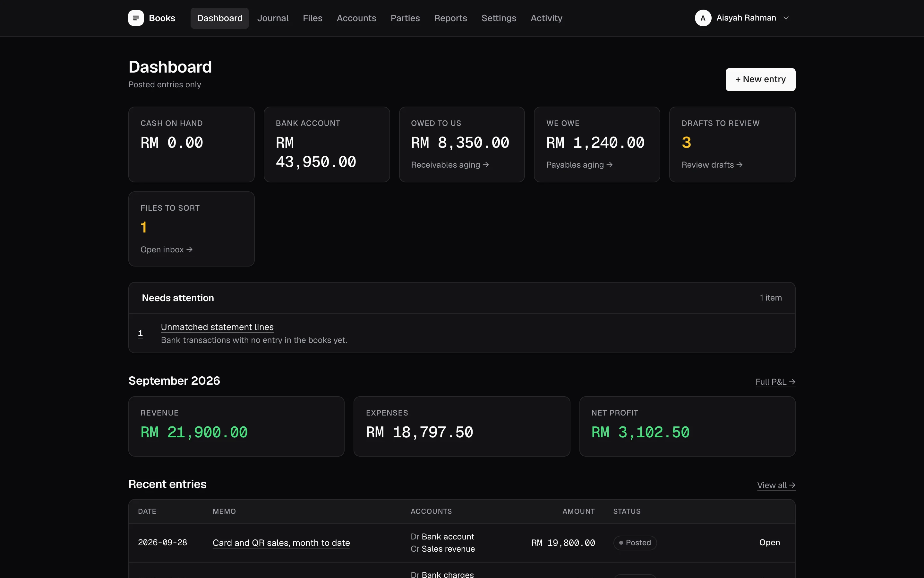Image resolution: width=924 pixels, height=578 pixels.
Task: Click the Drafts to review count 3
Action: click(x=686, y=143)
